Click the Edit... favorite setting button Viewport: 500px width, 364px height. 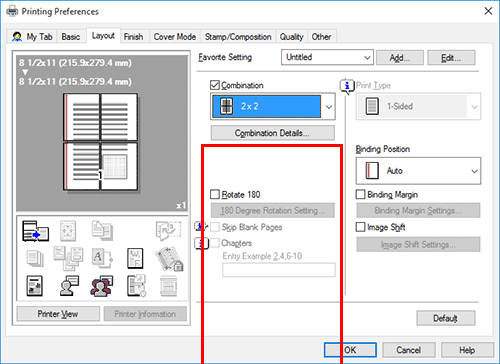click(451, 58)
